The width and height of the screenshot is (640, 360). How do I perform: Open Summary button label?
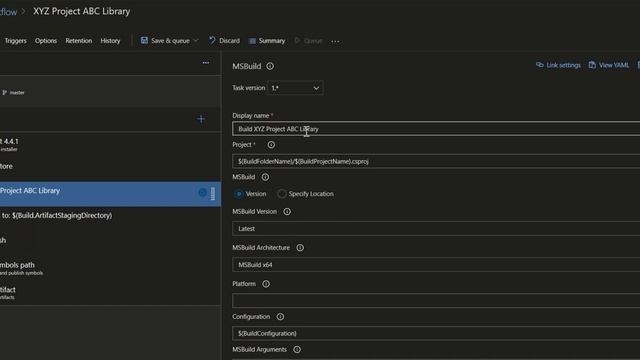[x=272, y=41]
